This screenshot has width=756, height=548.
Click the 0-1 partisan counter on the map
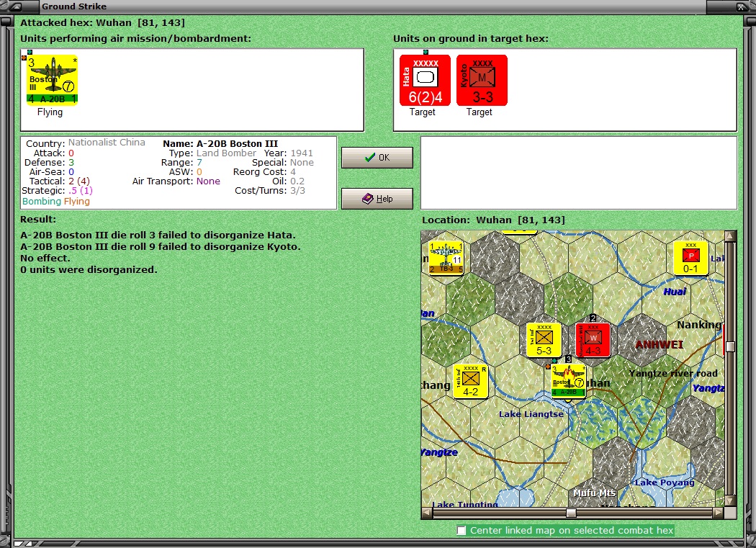click(690, 258)
